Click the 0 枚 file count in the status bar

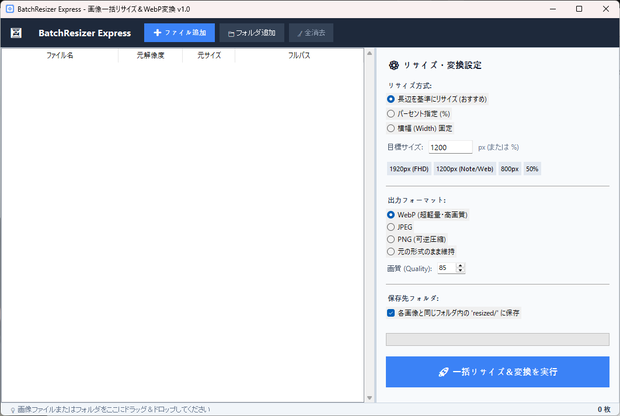604,410
